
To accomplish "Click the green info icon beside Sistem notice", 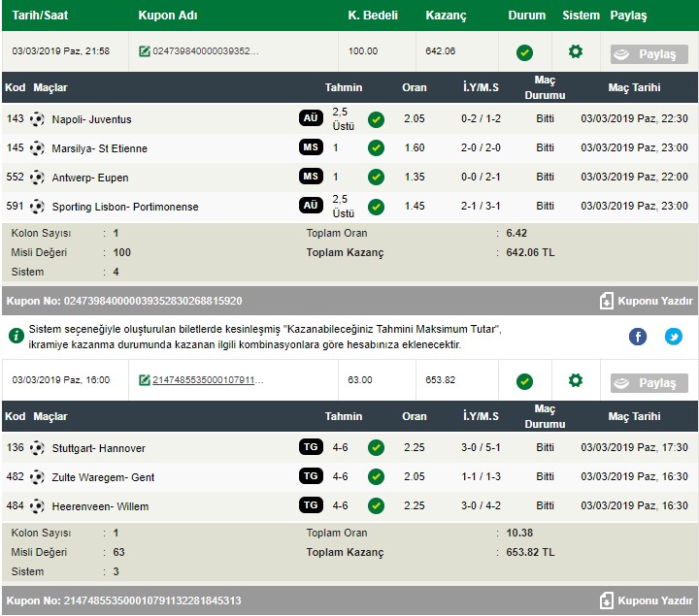I will tap(17, 336).
